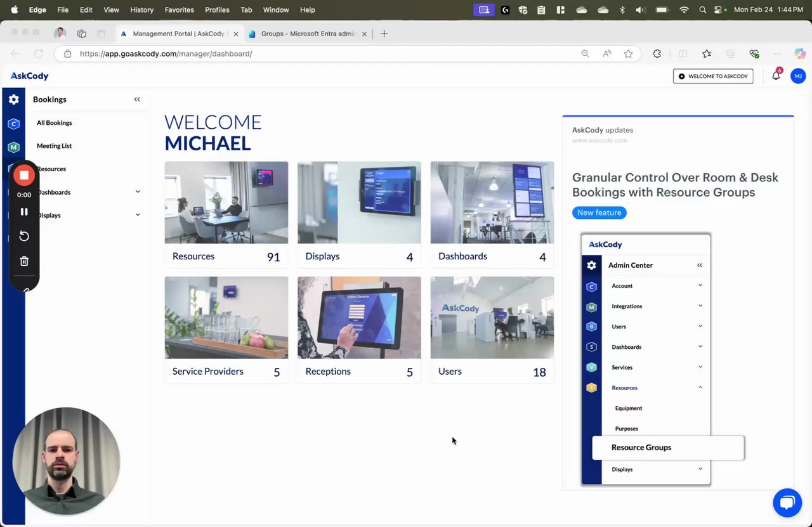Open the Displays card photo

pyautogui.click(x=359, y=202)
